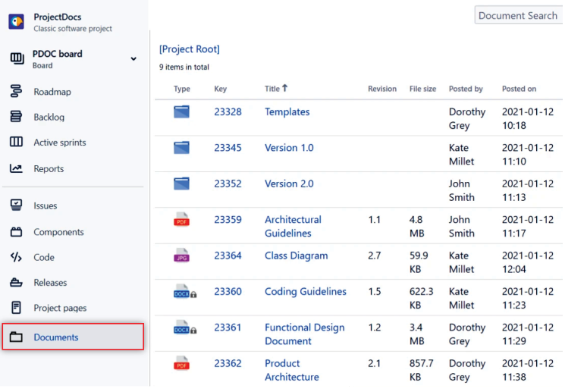Open the Templates folder link

[x=287, y=112]
